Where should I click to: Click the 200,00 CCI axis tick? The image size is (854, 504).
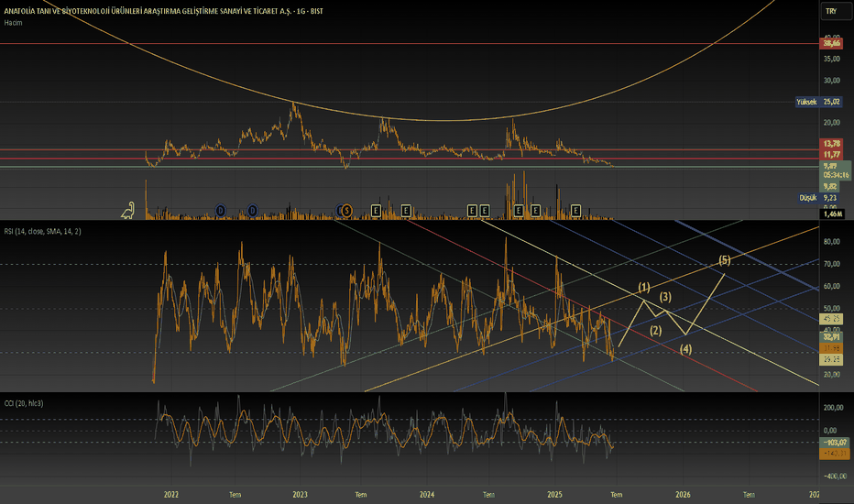[x=833, y=408]
